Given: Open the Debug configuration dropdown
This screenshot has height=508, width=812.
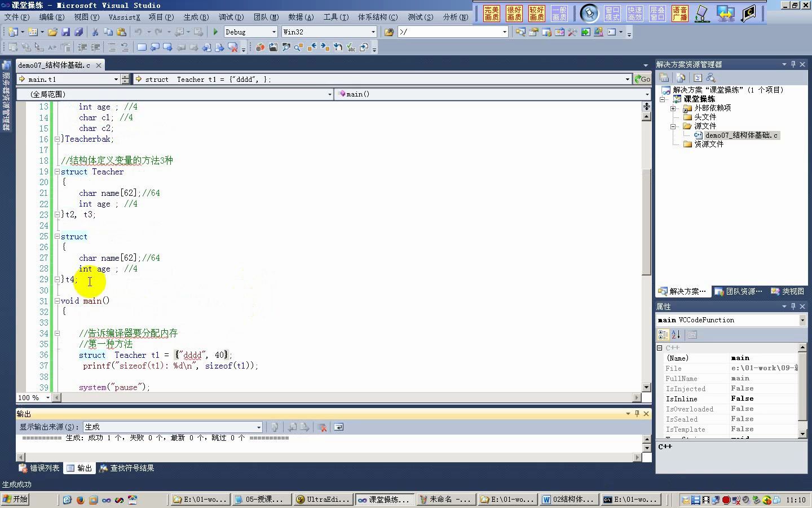Looking at the screenshot, I should click(274, 32).
